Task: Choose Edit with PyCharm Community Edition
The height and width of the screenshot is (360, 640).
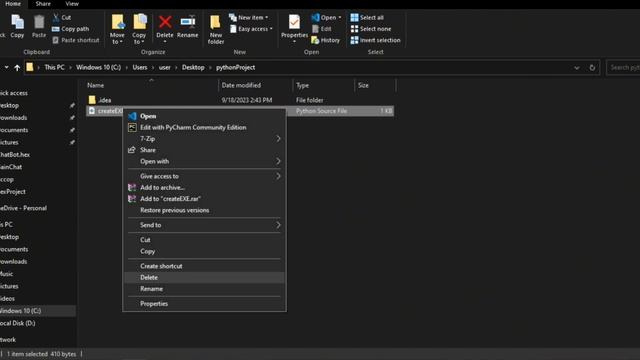Action: [204, 127]
